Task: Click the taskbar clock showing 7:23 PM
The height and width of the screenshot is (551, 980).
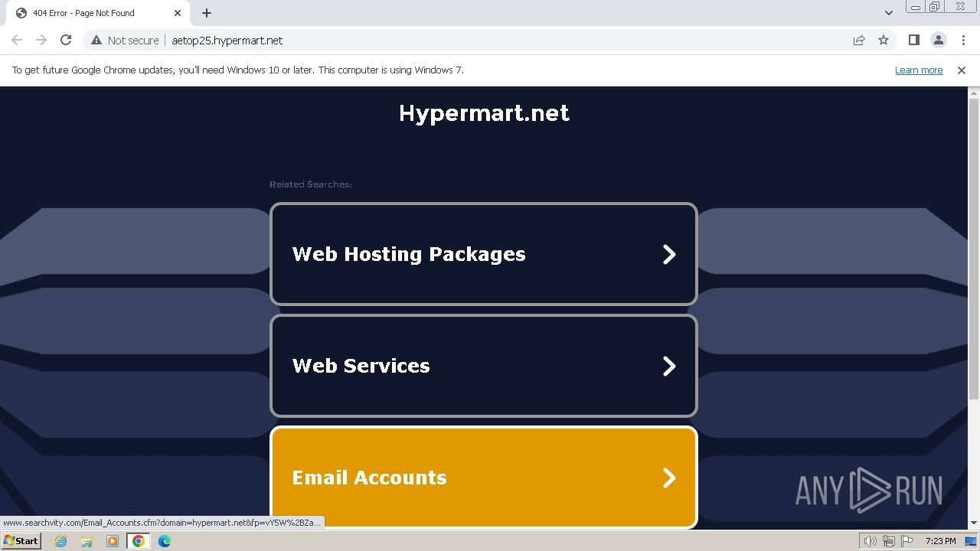Action: 940,541
